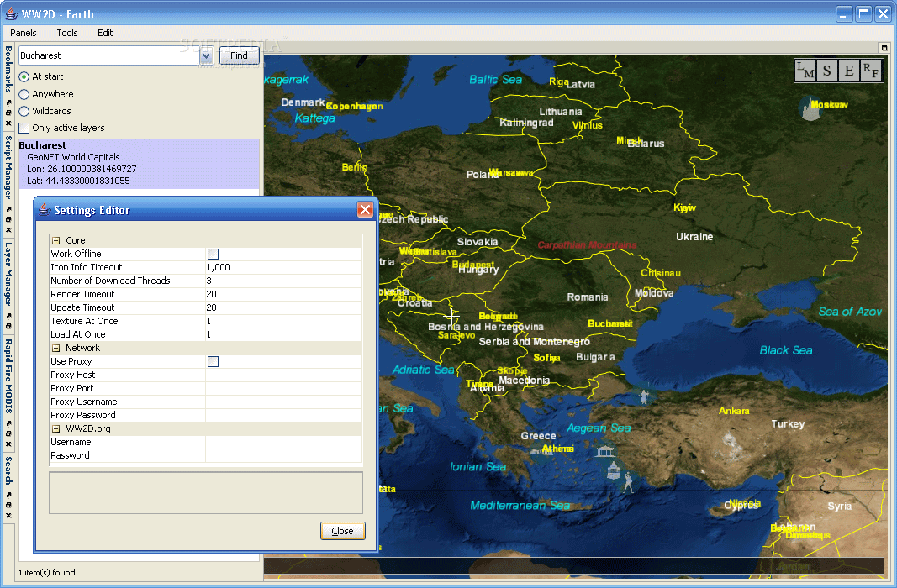This screenshot has height=588, width=897.
Task: Toggle the Use Proxy checkbox
Action: click(x=213, y=361)
